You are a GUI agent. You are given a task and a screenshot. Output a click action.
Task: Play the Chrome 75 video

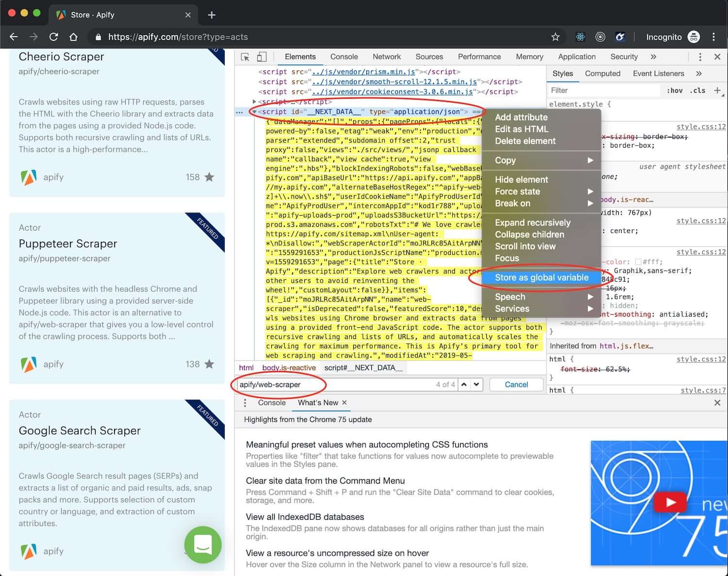tap(670, 502)
